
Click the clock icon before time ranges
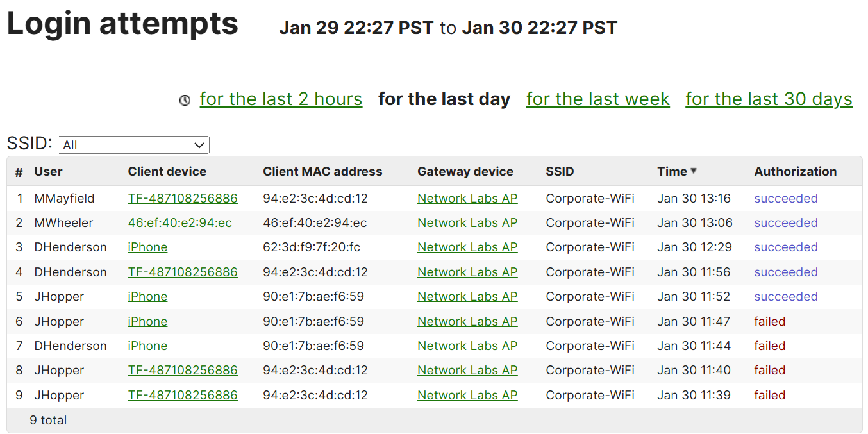tap(185, 101)
